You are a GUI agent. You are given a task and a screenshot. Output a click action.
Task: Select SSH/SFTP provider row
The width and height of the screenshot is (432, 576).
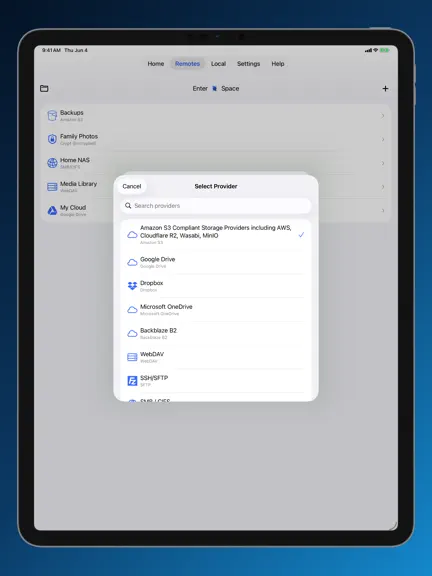216,381
